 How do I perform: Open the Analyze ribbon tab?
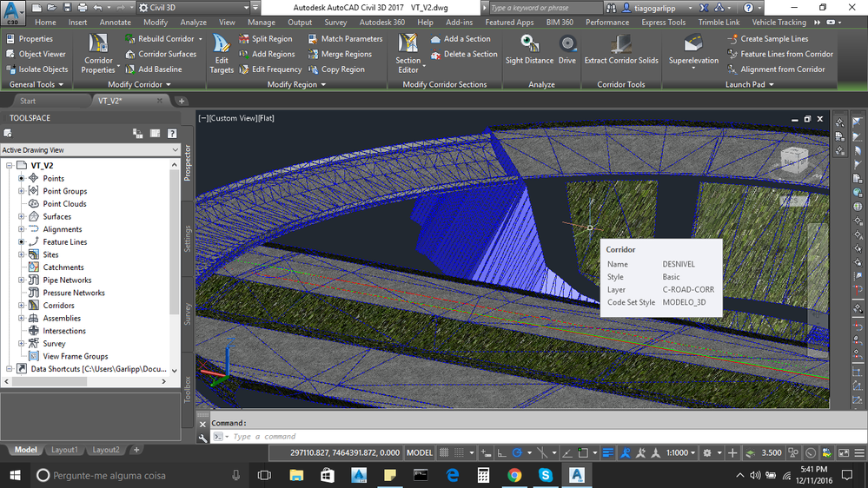point(193,22)
